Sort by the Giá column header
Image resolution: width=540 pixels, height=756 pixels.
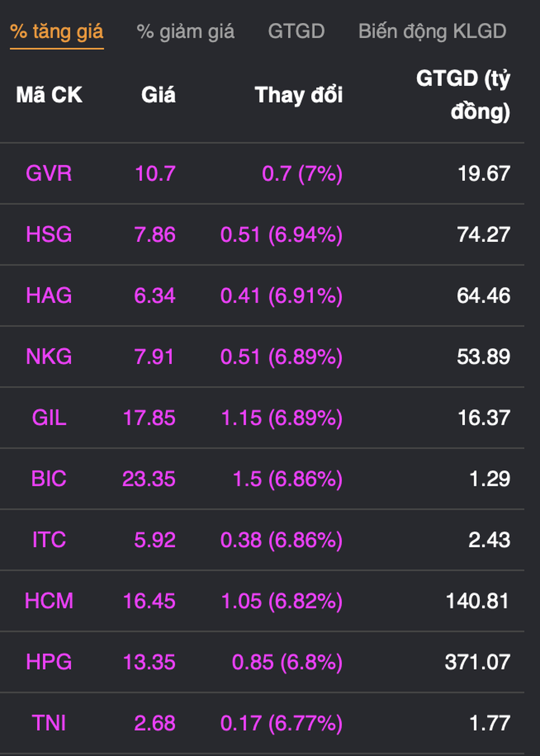(158, 95)
